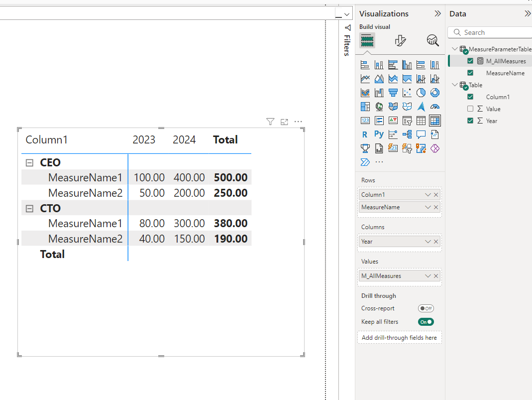Remove Column1 from Rows well
This screenshot has height=400, width=532.
tap(436, 195)
